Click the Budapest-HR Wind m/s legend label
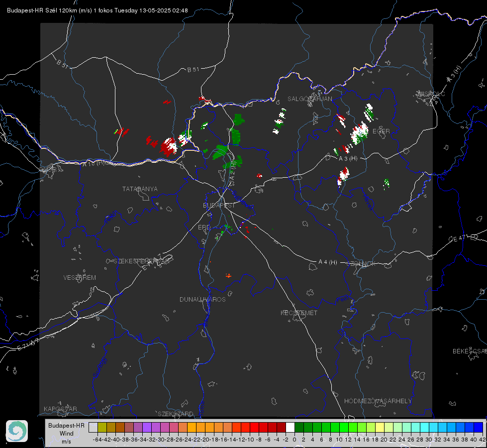487x448 pixels. (67, 433)
